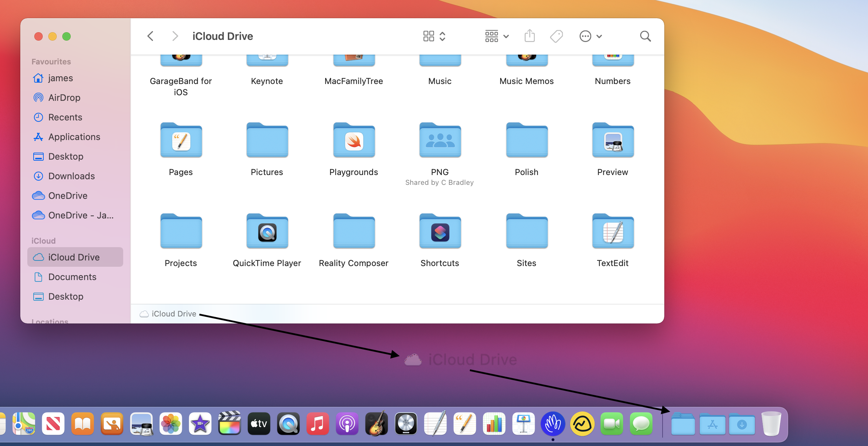This screenshot has height=446, width=868.
Task: Click the Edit Tags icon
Action: (556, 36)
